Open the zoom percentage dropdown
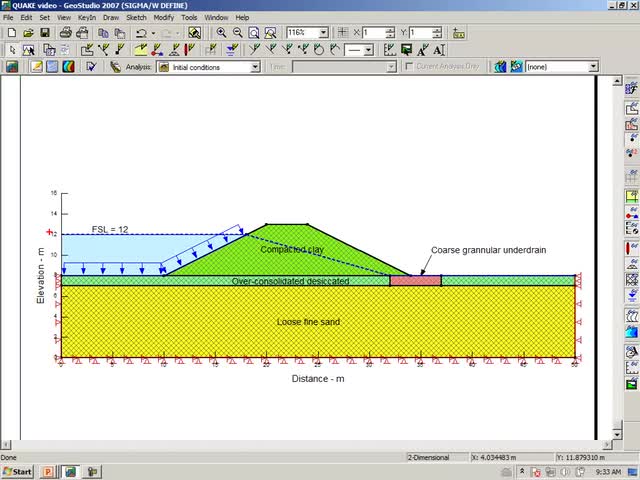 (322, 33)
